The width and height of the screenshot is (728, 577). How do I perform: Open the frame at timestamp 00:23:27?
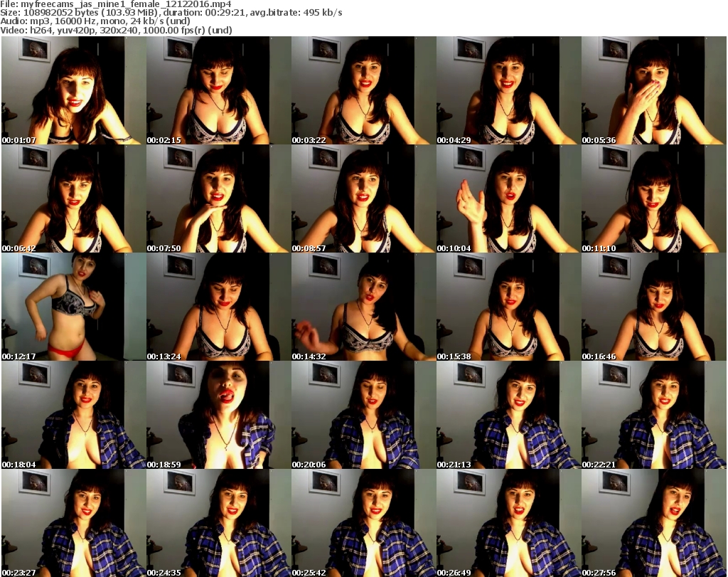(74, 523)
